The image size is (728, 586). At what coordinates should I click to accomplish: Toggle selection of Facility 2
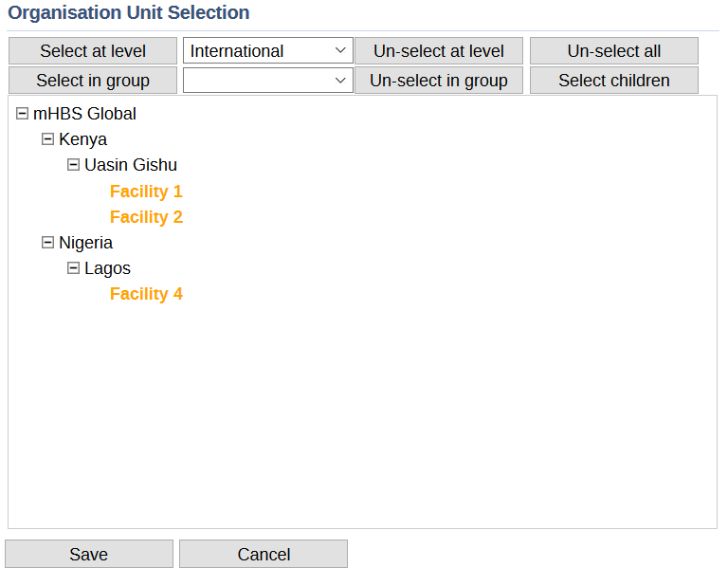pyautogui.click(x=146, y=217)
